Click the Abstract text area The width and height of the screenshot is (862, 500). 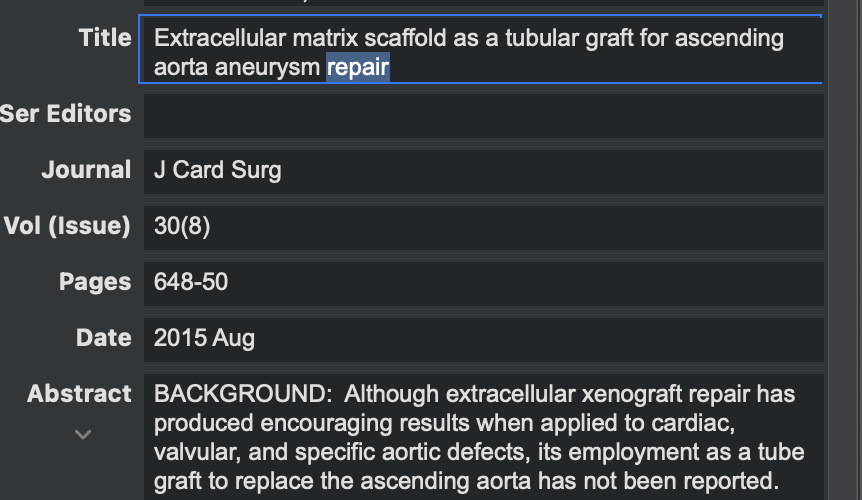click(484, 437)
